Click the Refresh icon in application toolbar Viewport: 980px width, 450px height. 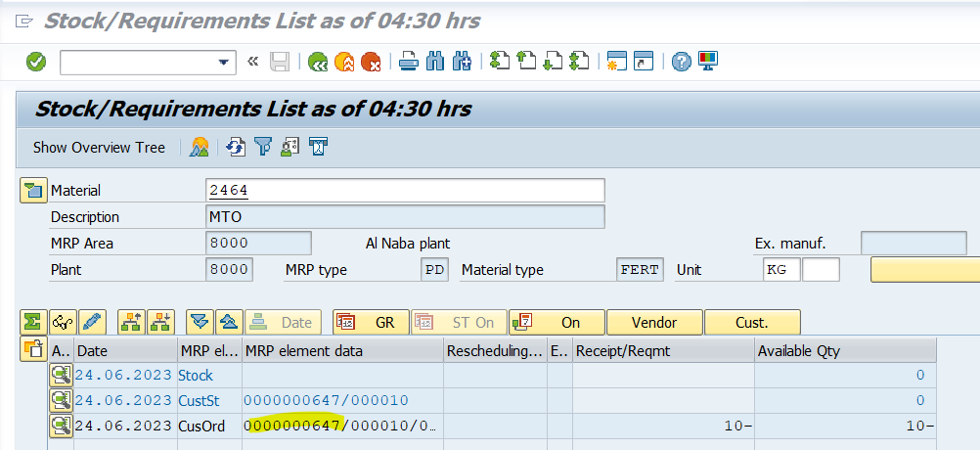[x=236, y=148]
